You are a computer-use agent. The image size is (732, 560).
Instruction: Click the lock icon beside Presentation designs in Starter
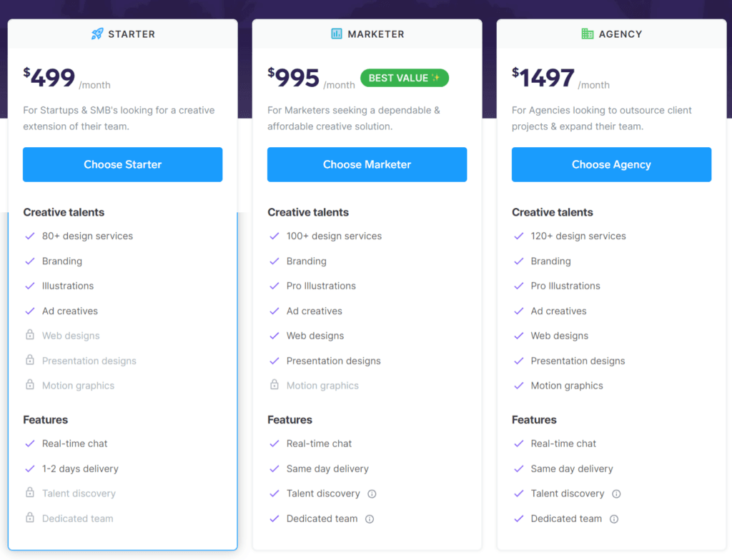coord(30,361)
